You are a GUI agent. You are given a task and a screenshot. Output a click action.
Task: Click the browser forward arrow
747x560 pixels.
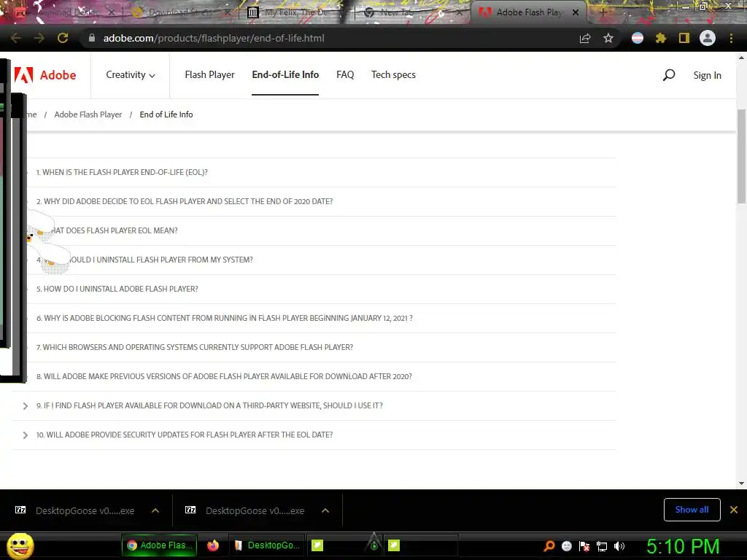click(x=39, y=38)
